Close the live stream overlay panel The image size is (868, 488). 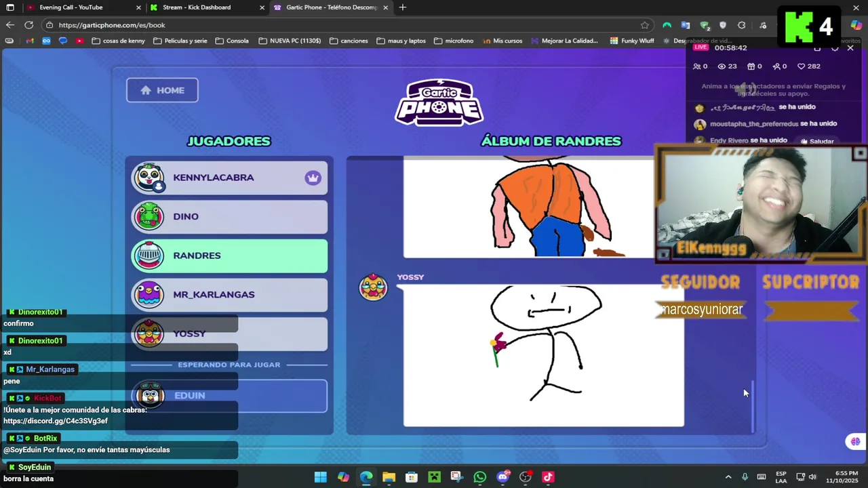point(850,47)
